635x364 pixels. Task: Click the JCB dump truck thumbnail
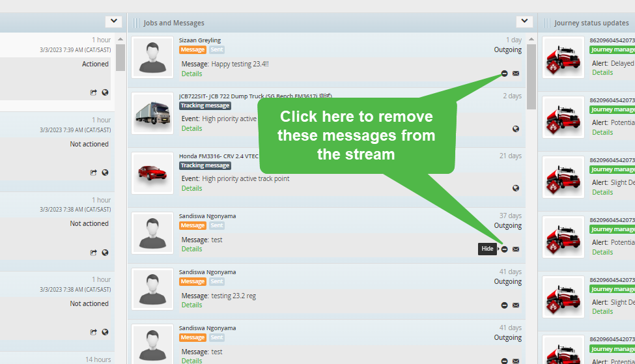(152, 113)
